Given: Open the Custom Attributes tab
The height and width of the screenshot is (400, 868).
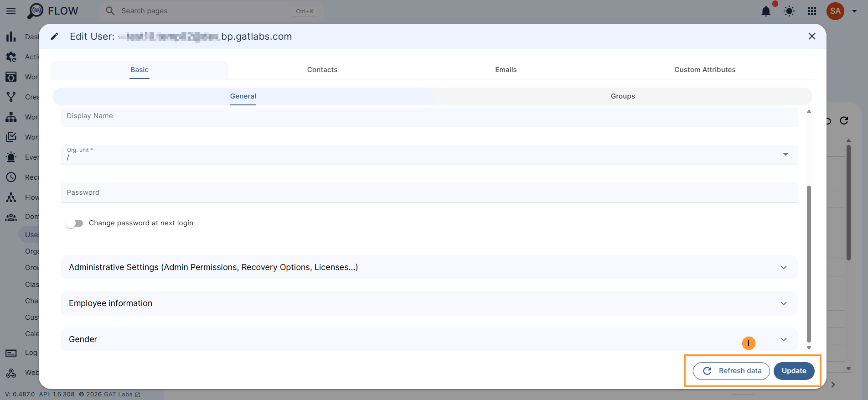Looking at the screenshot, I should click(x=705, y=70).
